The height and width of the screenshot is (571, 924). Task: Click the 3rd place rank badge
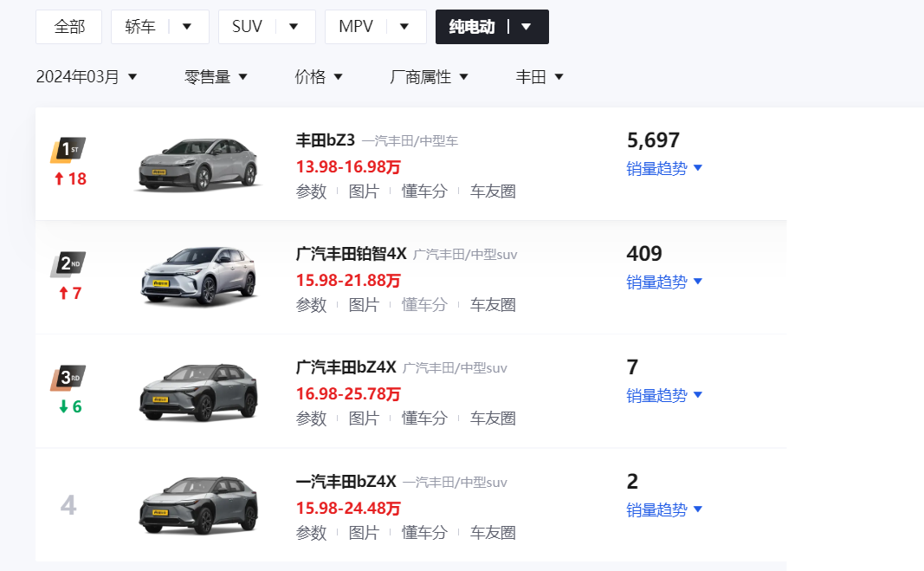(68, 378)
